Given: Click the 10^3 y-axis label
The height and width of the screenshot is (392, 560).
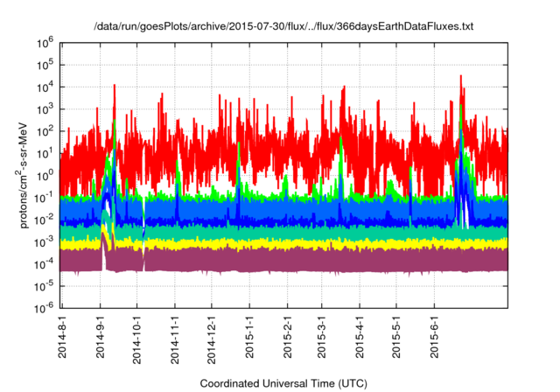Looking at the screenshot, I should coord(45,109).
